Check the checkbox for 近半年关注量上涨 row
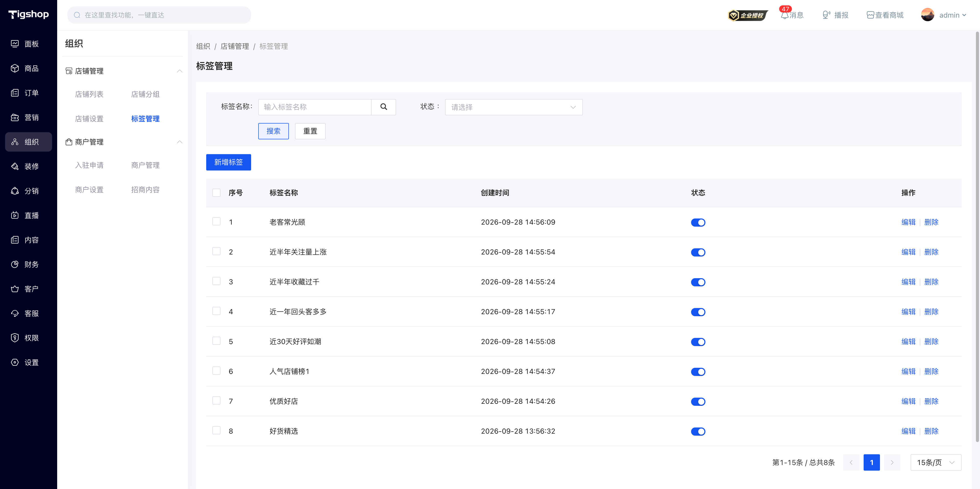This screenshot has height=489, width=980. point(216,251)
